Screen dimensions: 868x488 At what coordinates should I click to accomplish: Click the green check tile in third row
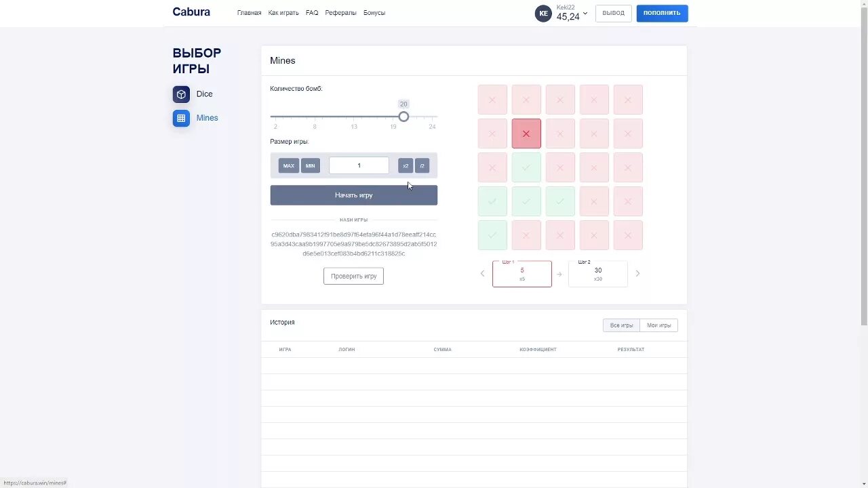[x=526, y=167]
